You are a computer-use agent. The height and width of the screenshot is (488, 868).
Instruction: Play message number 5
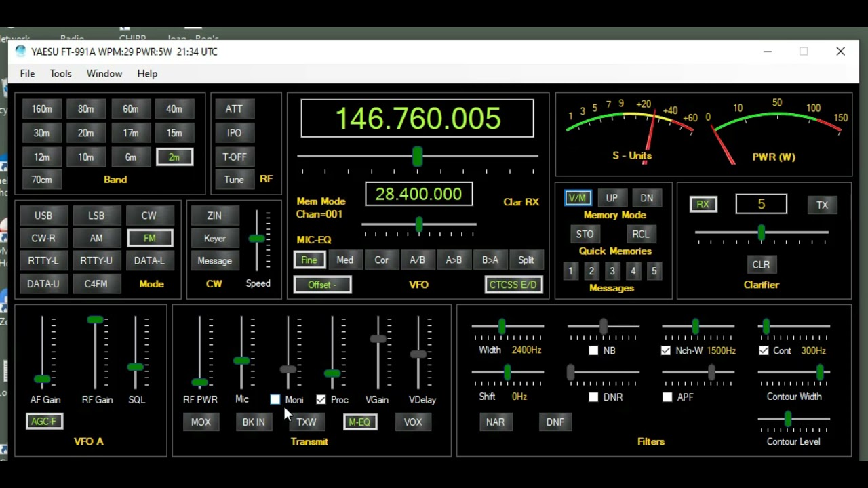pyautogui.click(x=654, y=271)
